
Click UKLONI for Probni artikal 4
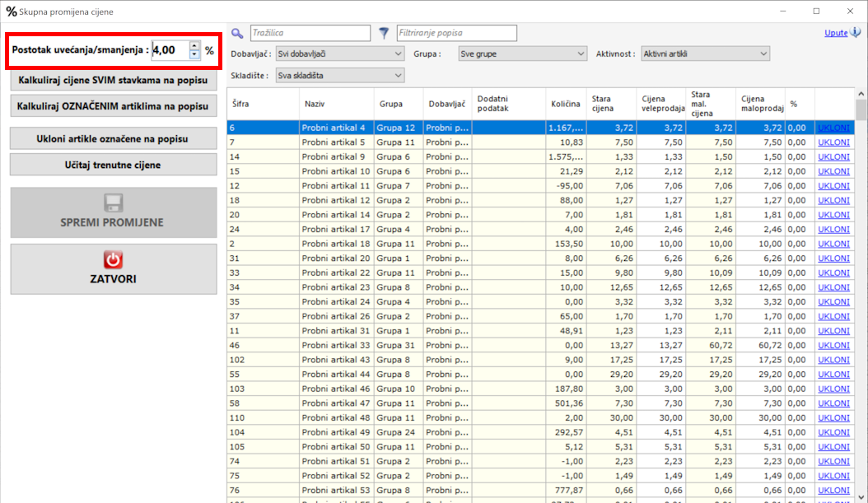[x=833, y=128]
